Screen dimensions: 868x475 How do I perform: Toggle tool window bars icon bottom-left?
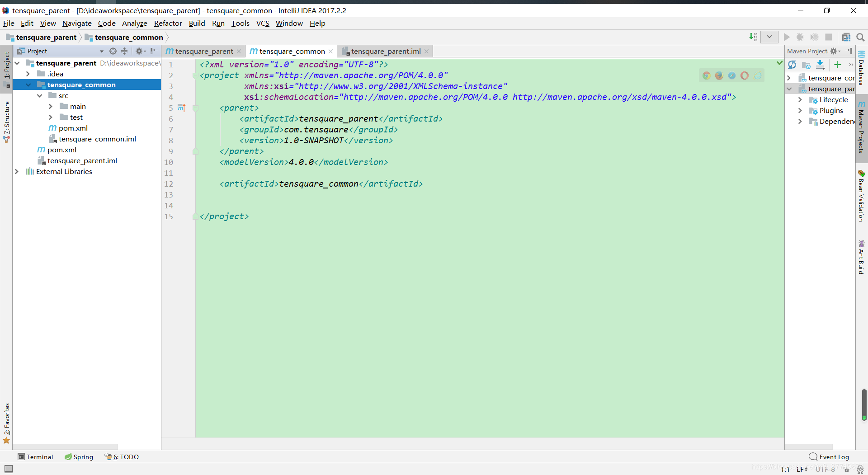pyautogui.click(x=9, y=469)
